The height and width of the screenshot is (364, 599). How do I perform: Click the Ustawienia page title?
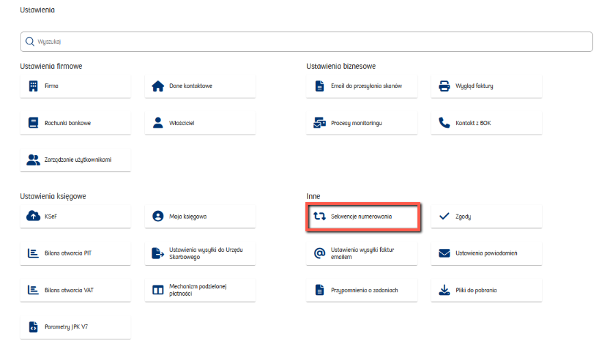click(38, 10)
